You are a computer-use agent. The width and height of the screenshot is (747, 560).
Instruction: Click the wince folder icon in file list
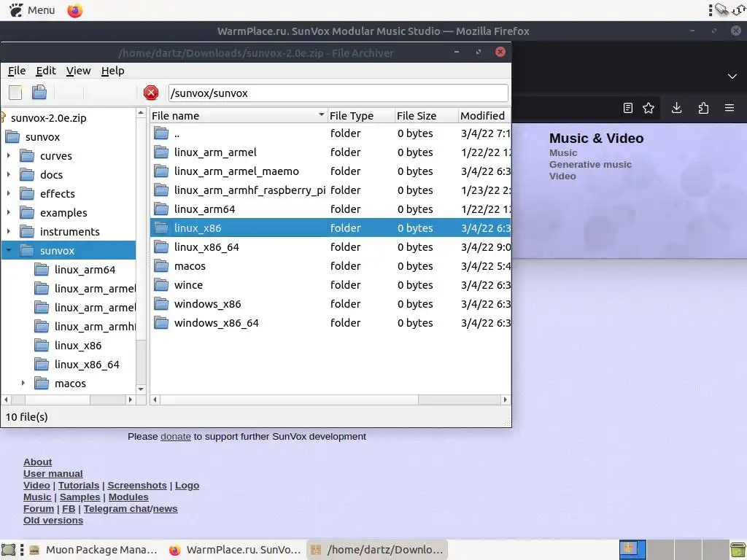pos(161,285)
